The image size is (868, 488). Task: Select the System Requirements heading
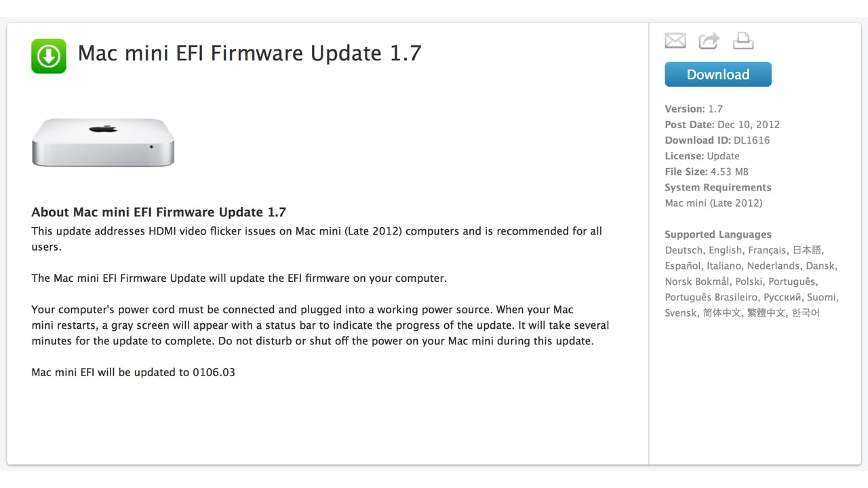pyautogui.click(x=718, y=187)
